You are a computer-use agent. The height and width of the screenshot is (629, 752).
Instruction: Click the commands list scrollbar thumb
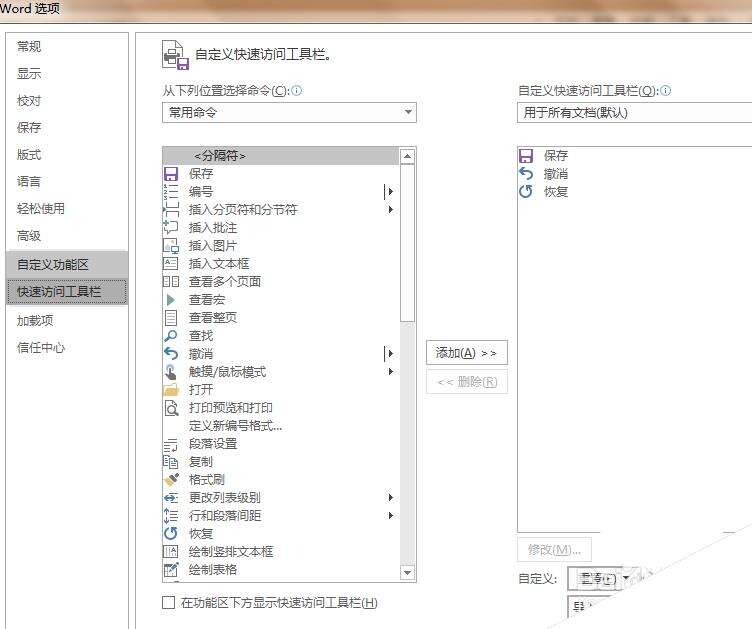click(407, 243)
